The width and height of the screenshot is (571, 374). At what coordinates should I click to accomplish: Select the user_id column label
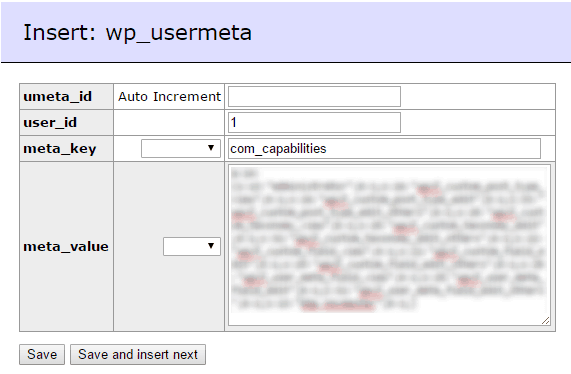[50, 123]
